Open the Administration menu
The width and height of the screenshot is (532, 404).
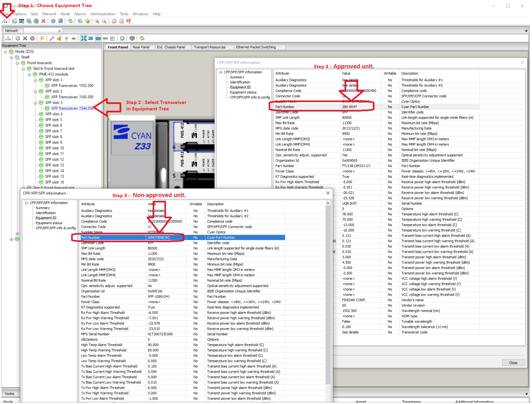(103, 14)
